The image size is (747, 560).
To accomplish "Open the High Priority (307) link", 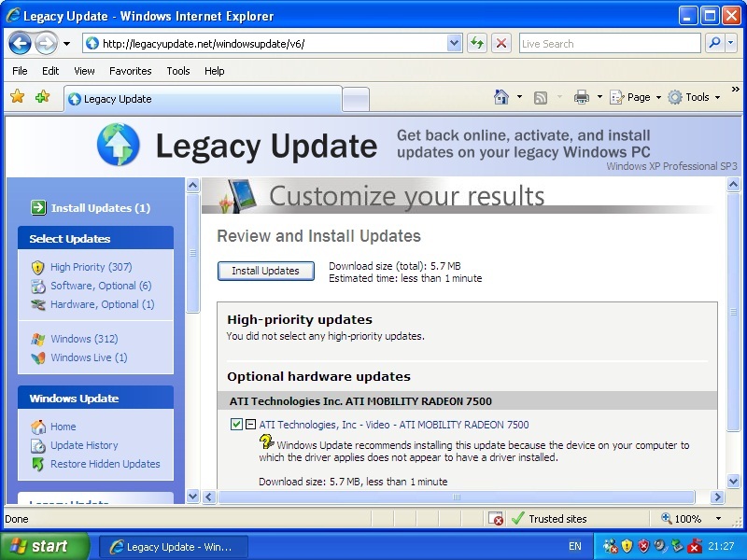I will [91, 267].
